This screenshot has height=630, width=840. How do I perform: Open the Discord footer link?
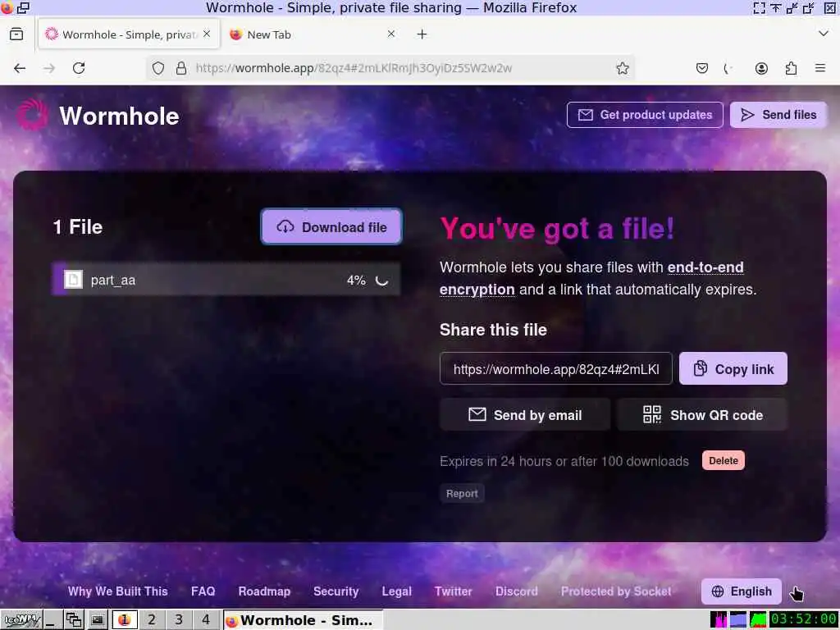coord(517,591)
